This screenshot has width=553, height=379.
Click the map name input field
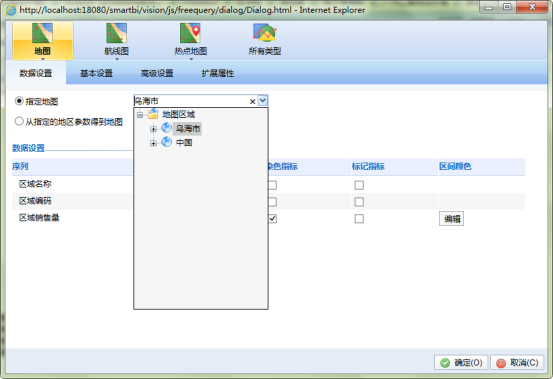(x=191, y=101)
